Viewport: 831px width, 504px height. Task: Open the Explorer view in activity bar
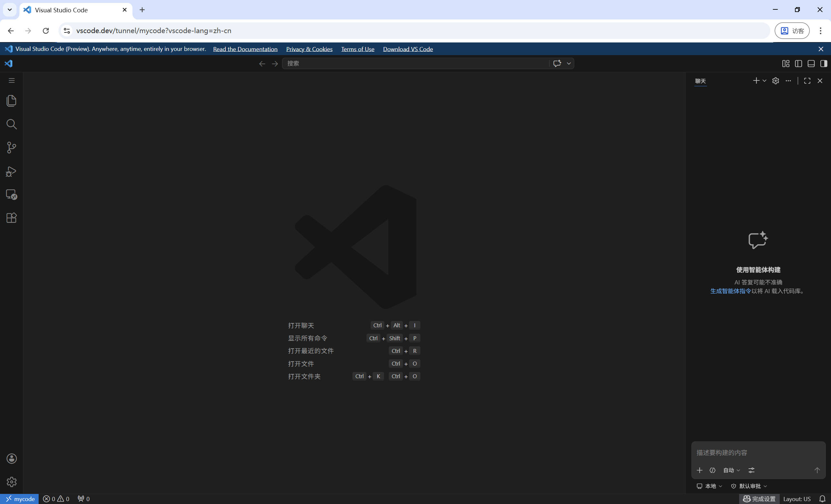pyautogui.click(x=11, y=101)
